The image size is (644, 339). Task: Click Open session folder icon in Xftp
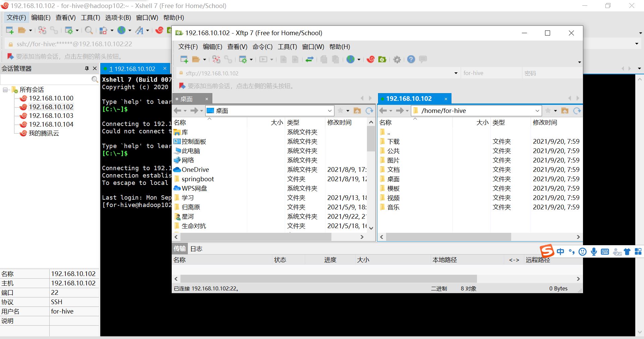tap(196, 59)
